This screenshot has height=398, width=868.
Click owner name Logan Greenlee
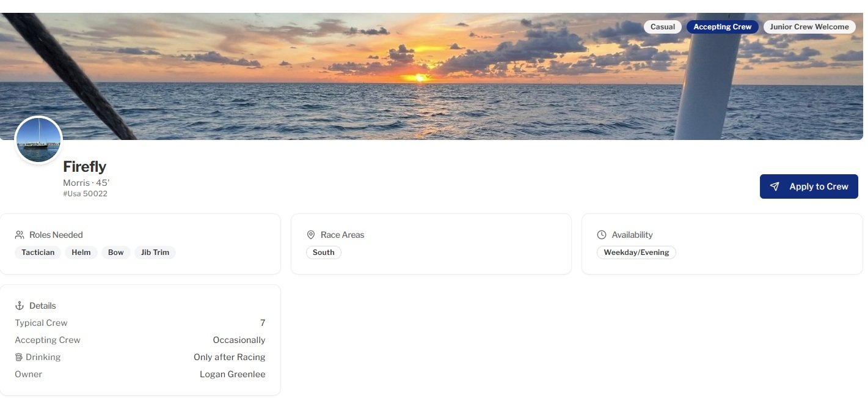pyautogui.click(x=233, y=374)
